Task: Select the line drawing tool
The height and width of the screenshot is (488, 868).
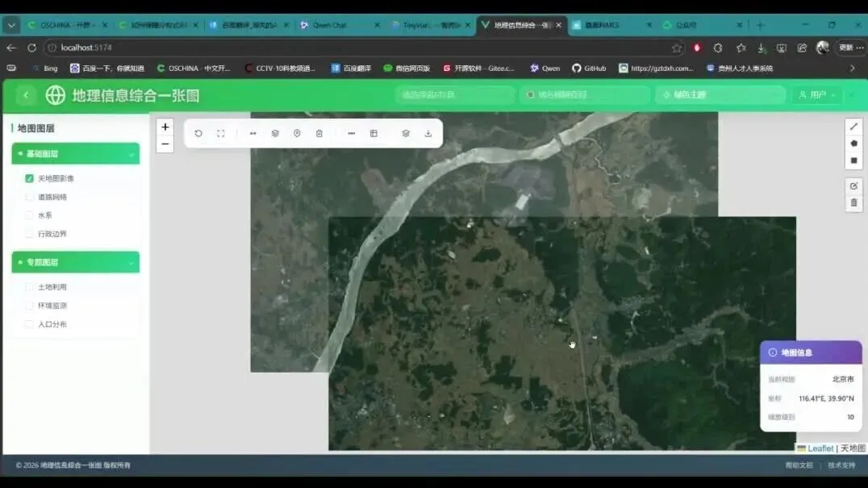Action: (854, 127)
